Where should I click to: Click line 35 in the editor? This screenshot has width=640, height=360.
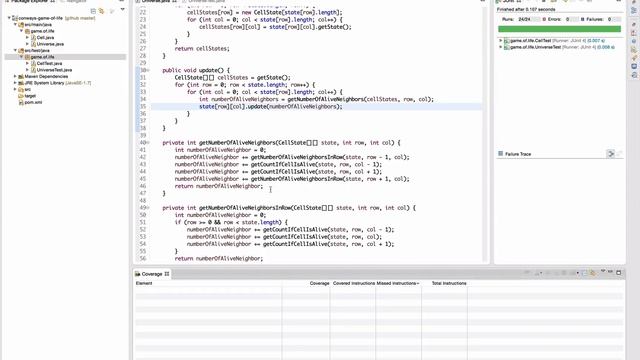click(316, 107)
